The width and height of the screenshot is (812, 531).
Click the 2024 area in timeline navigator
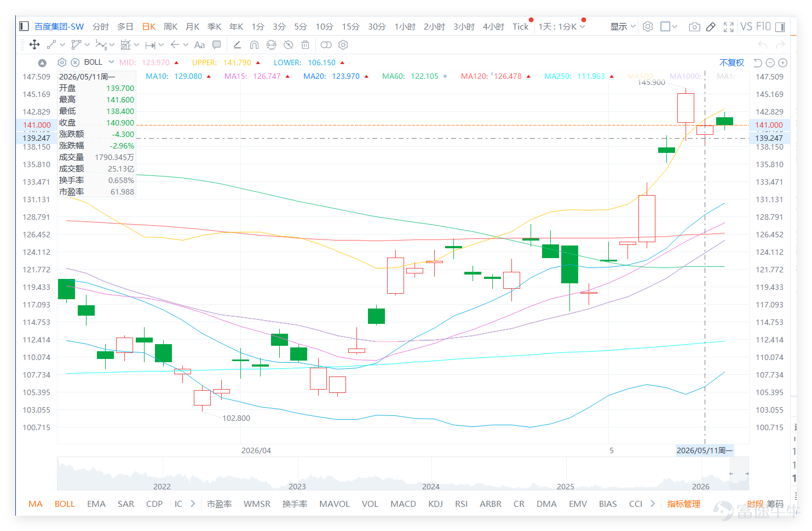(x=431, y=486)
